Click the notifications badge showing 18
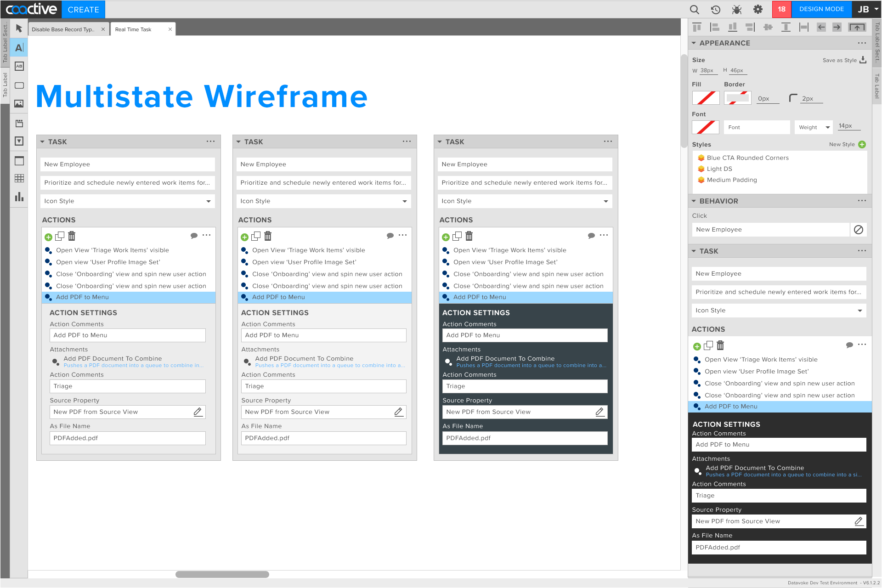This screenshot has height=588, width=882. (x=781, y=9)
